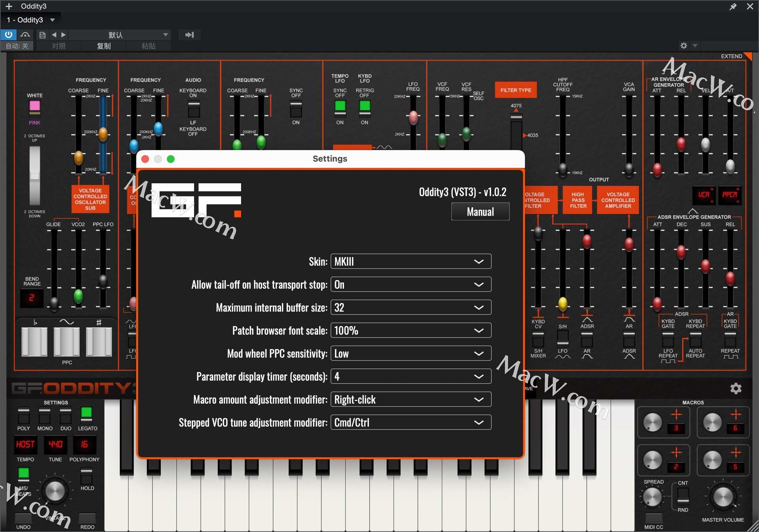The image size is (759, 532).
Task: Open the Skin dropdown
Action: (411, 261)
